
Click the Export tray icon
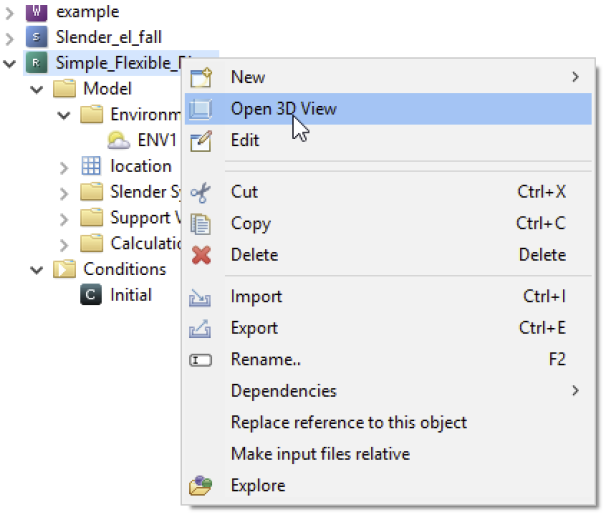[x=201, y=328]
